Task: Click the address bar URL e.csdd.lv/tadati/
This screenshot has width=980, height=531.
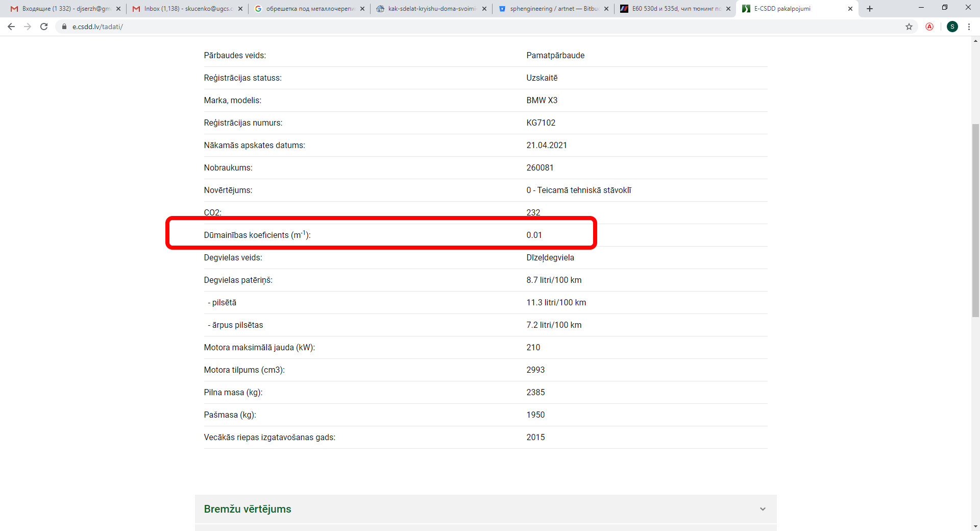Action: 97,27
